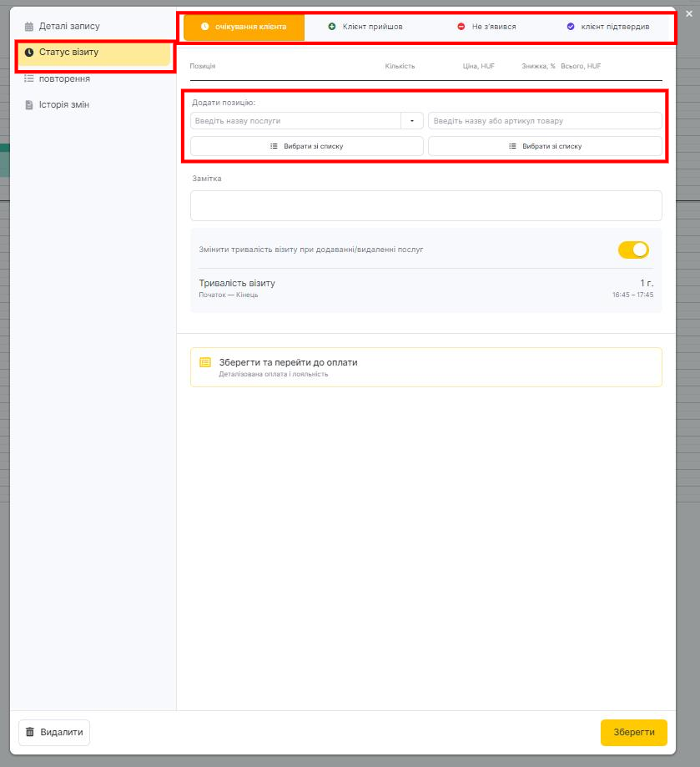Focus the service name input field

pos(295,121)
